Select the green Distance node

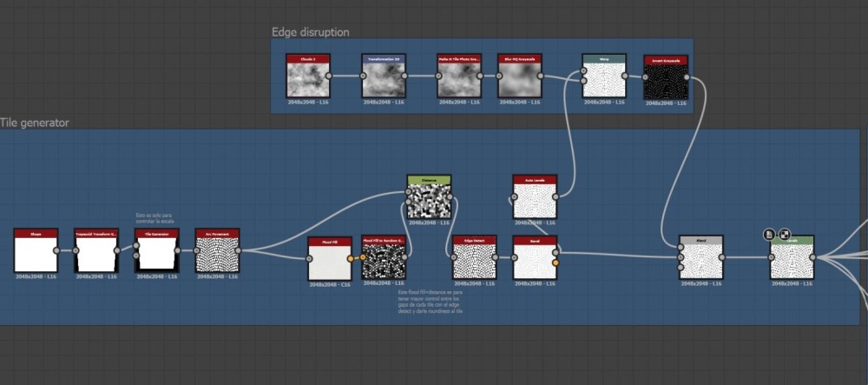429,197
